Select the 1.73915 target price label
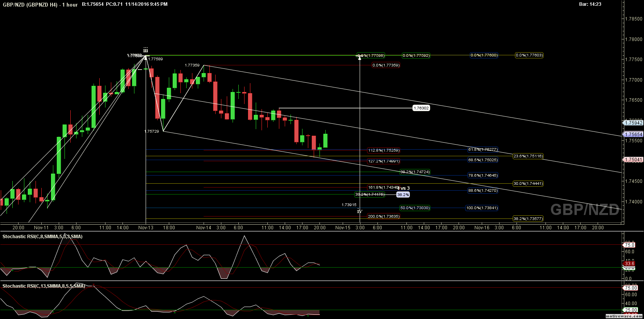 (x=349, y=205)
